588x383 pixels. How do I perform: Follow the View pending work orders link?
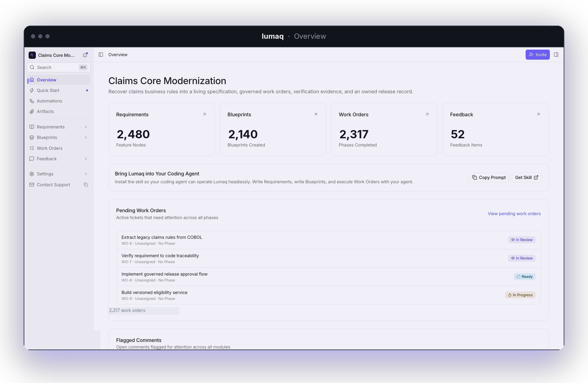[x=514, y=214]
